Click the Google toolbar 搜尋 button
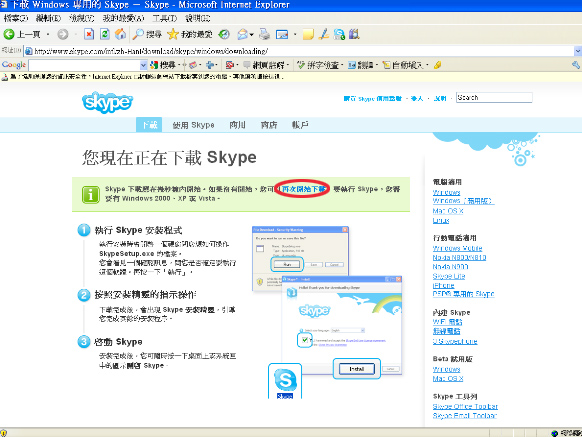Screen dimensions: 582x437 (x=163, y=65)
